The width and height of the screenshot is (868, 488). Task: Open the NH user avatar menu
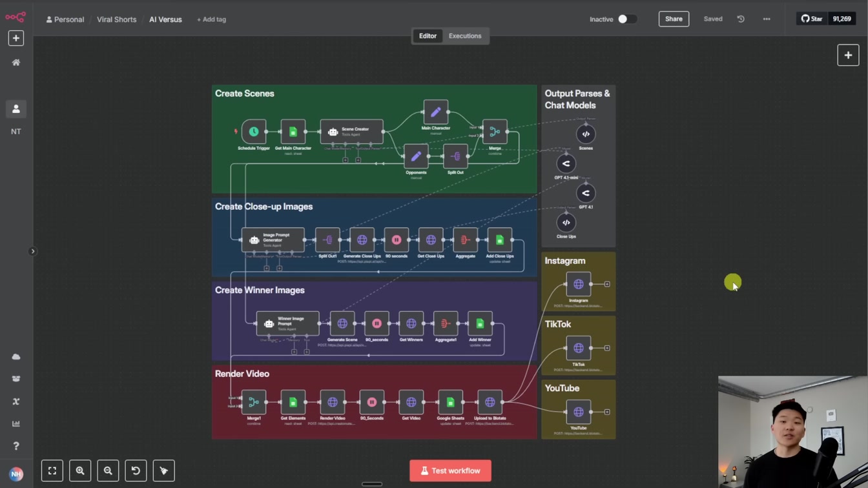[16, 474]
